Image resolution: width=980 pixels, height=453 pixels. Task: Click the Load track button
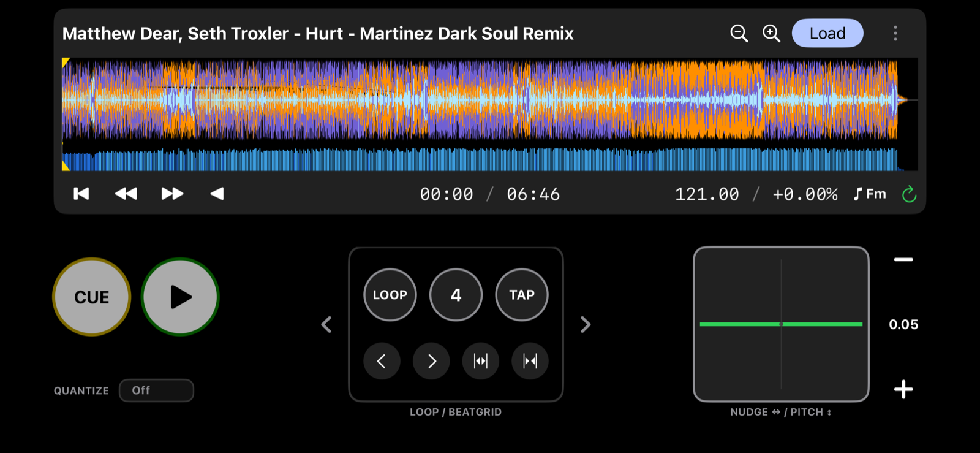(827, 33)
